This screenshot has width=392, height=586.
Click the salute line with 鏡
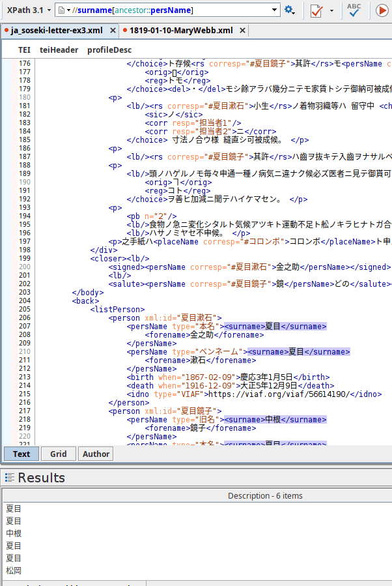tap(250, 284)
